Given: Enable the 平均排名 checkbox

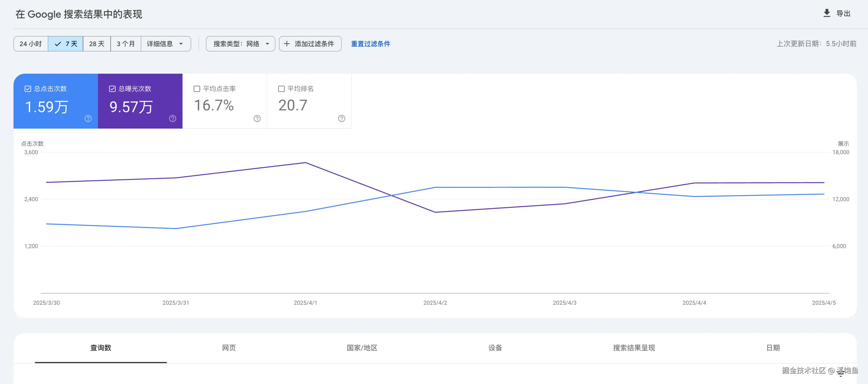Looking at the screenshot, I should 281,89.
